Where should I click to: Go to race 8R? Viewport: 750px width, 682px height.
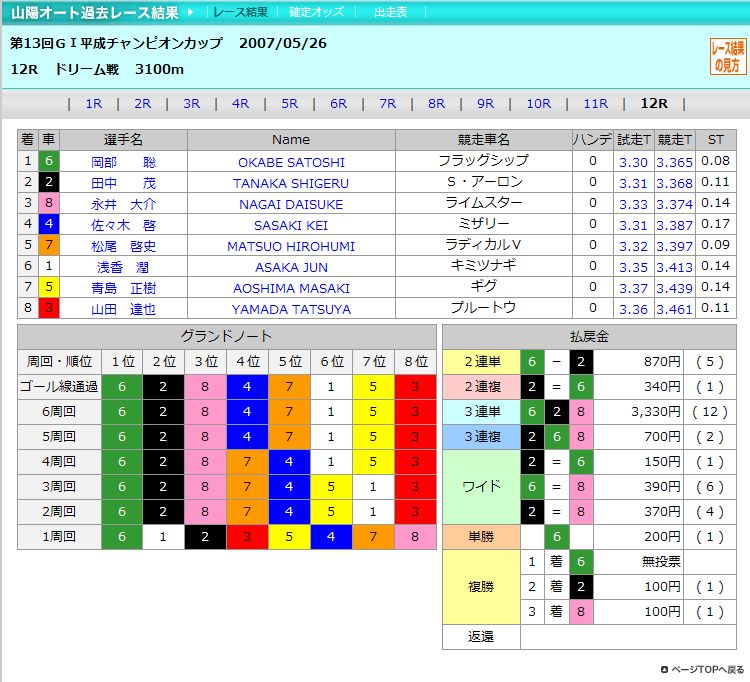click(x=437, y=103)
